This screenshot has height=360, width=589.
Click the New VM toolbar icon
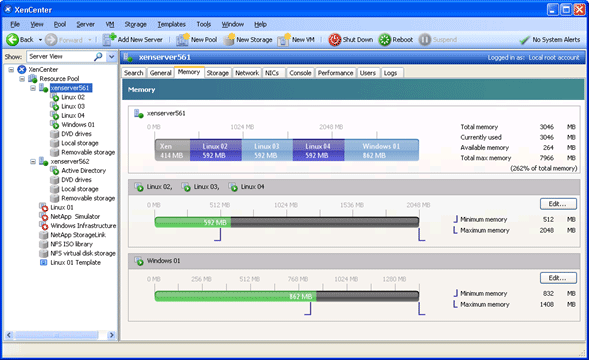284,39
